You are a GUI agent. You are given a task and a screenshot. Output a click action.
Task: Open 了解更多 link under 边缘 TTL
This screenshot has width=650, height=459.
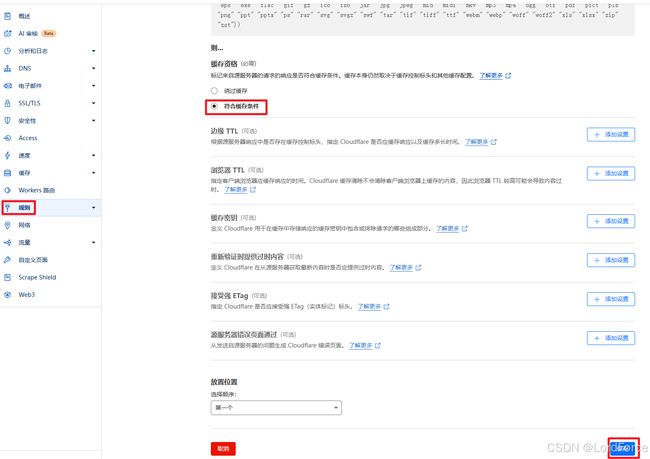pos(476,142)
